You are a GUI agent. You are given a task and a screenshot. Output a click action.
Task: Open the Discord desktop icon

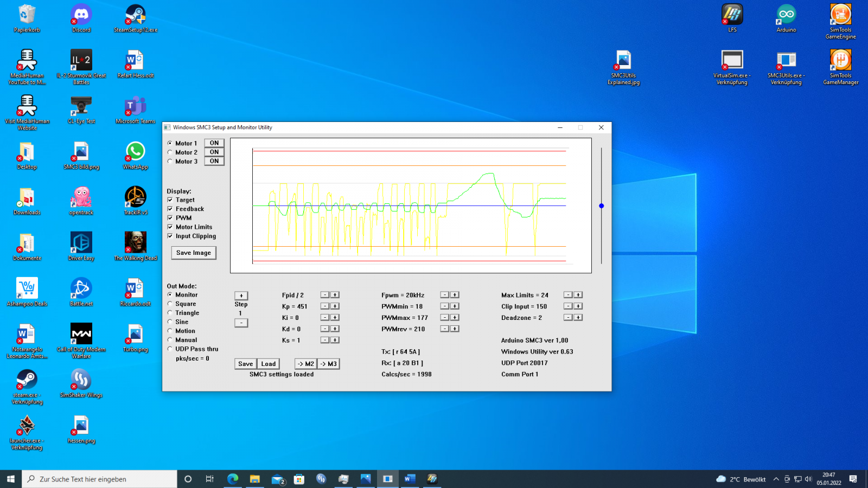click(81, 19)
